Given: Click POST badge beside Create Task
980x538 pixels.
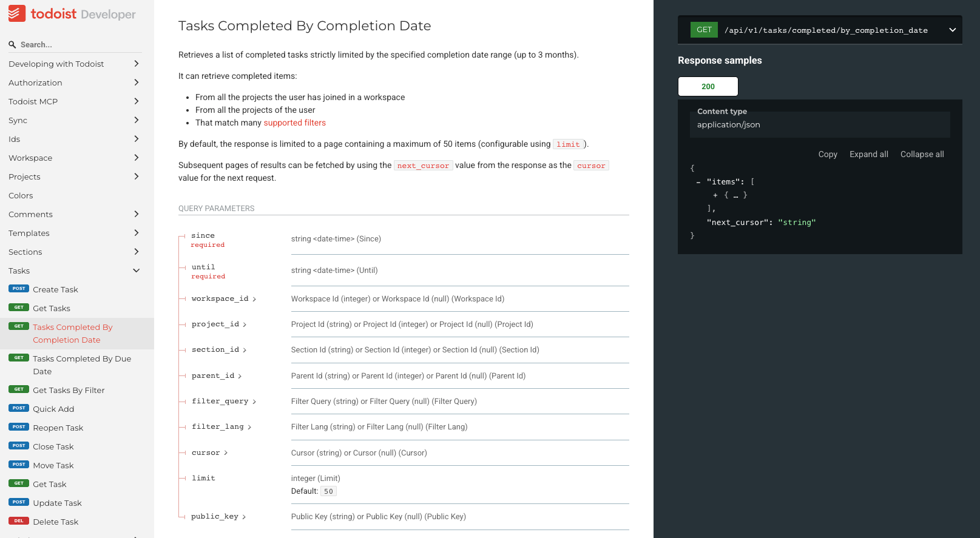Looking at the screenshot, I should 19,289.
